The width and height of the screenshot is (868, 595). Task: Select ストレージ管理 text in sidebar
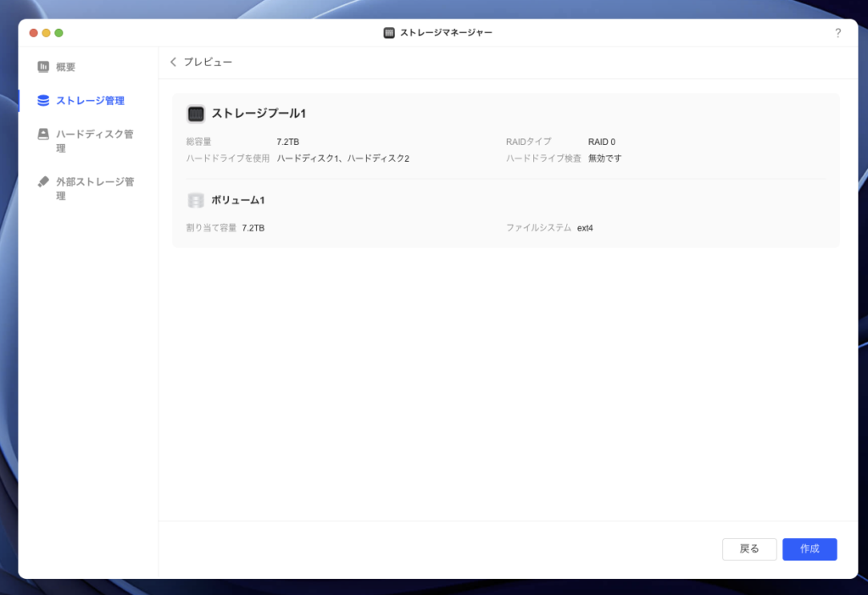90,101
